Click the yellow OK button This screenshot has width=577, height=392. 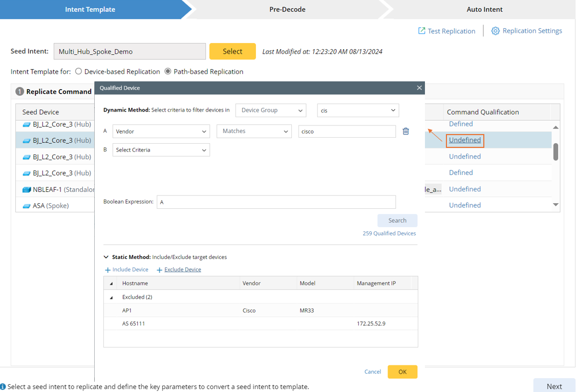coord(402,372)
